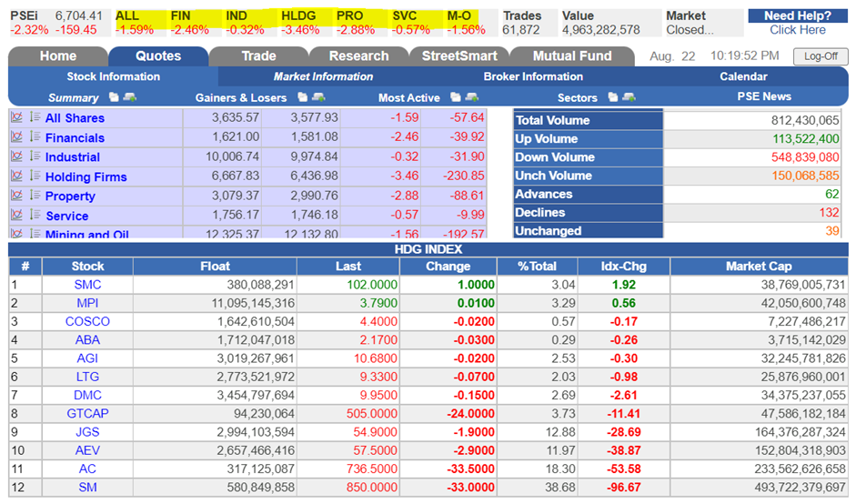Click the Market Cap column header

[759, 267]
